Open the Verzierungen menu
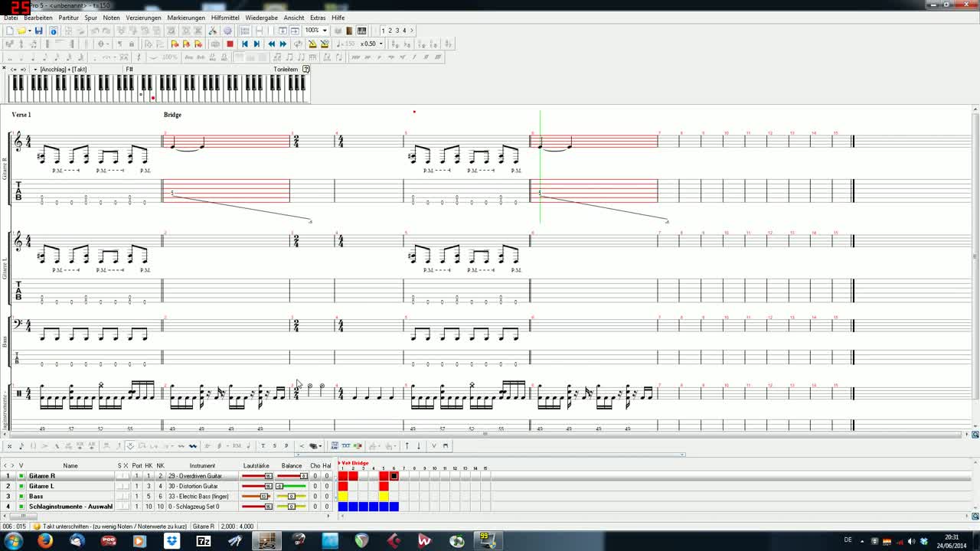Image resolution: width=980 pixels, height=551 pixels. click(x=144, y=18)
